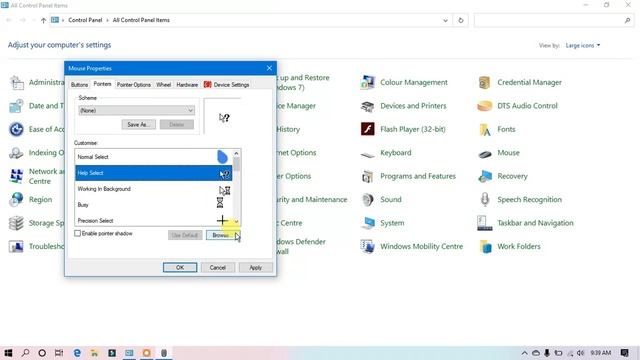
Task: Select Normal Select pointer row
Action: coord(153,157)
